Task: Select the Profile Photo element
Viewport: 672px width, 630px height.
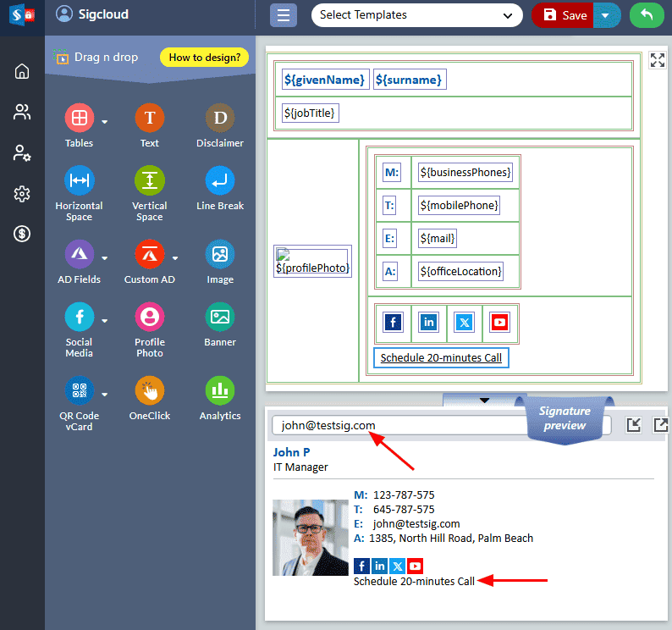Action: click(x=150, y=318)
